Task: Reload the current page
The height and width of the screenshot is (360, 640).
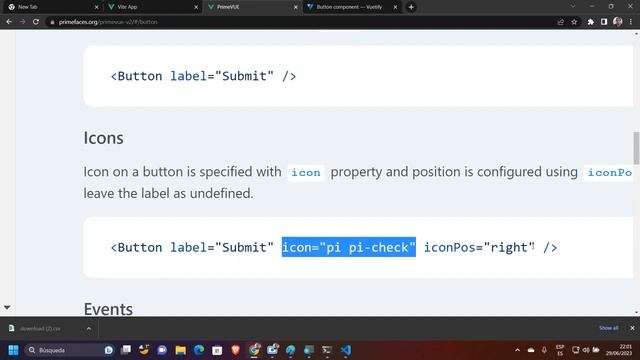Action: (36, 22)
